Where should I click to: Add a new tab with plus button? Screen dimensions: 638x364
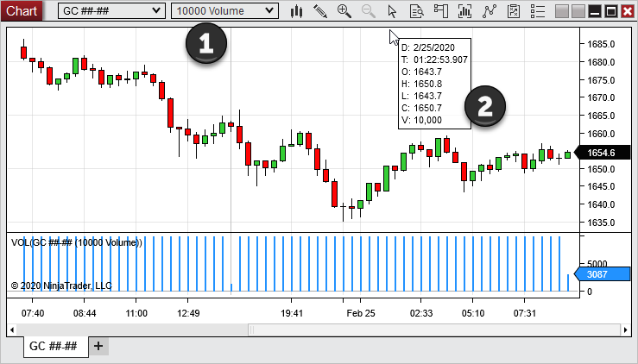point(98,346)
